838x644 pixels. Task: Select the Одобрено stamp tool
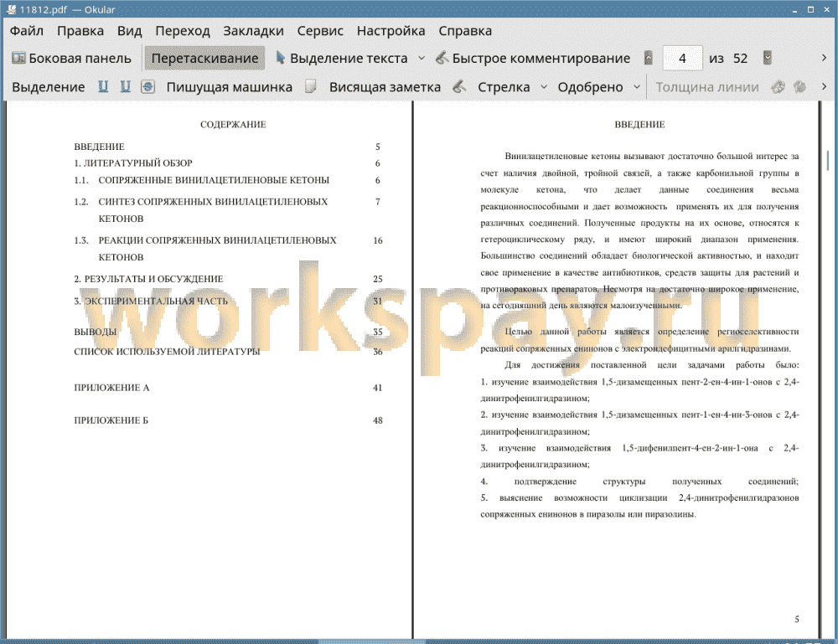[590, 87]
